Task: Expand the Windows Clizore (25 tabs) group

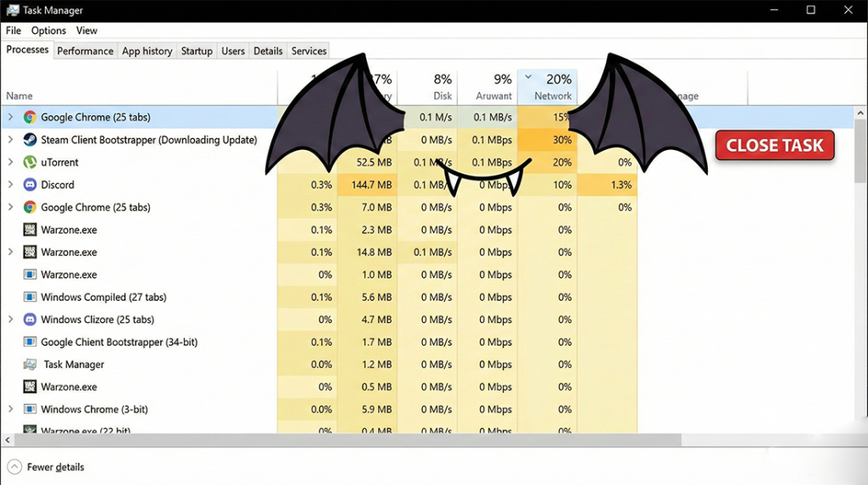Action: [11, 320]
